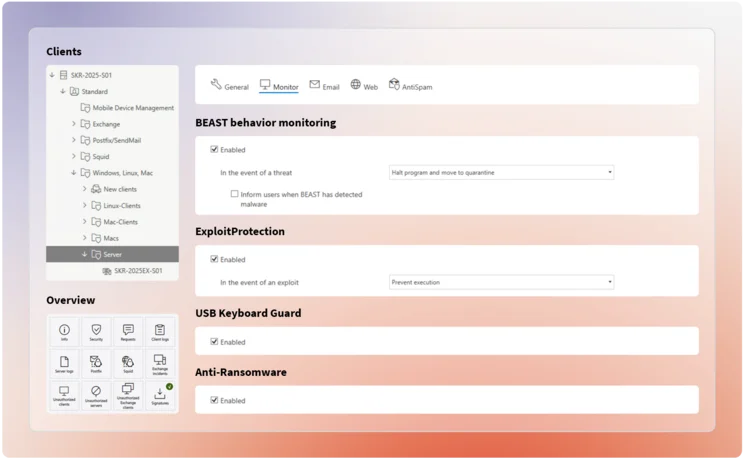
Task: Select the Server group row
Action: point(112,254)
